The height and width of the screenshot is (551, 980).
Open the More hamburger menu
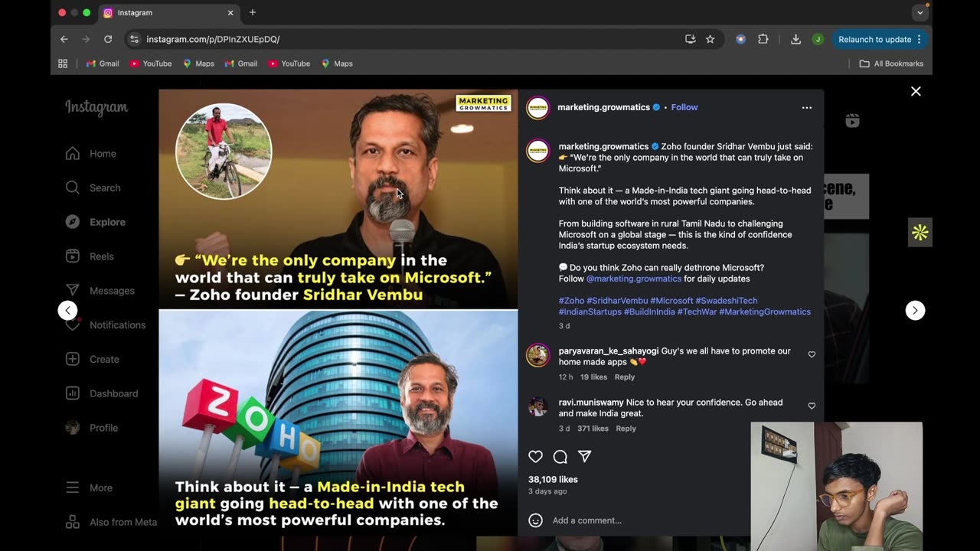73,487
